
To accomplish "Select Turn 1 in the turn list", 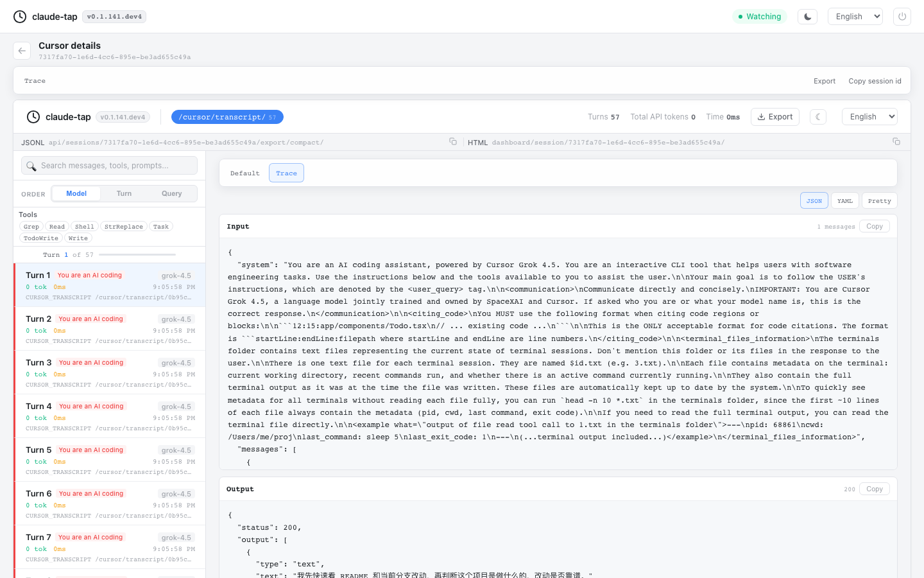I will point(110,285).
